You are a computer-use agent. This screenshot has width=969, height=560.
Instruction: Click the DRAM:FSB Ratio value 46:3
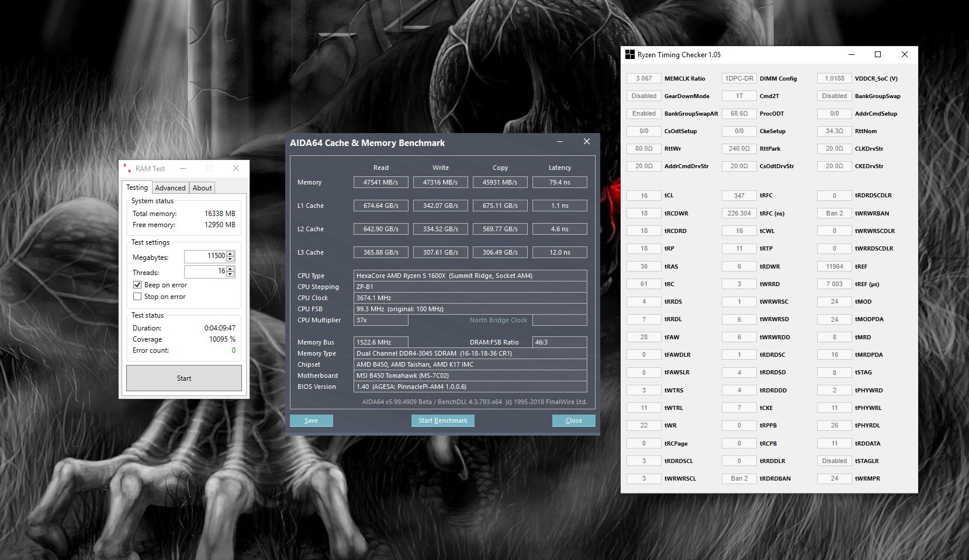pyautogui.click(x=560, y=342)
